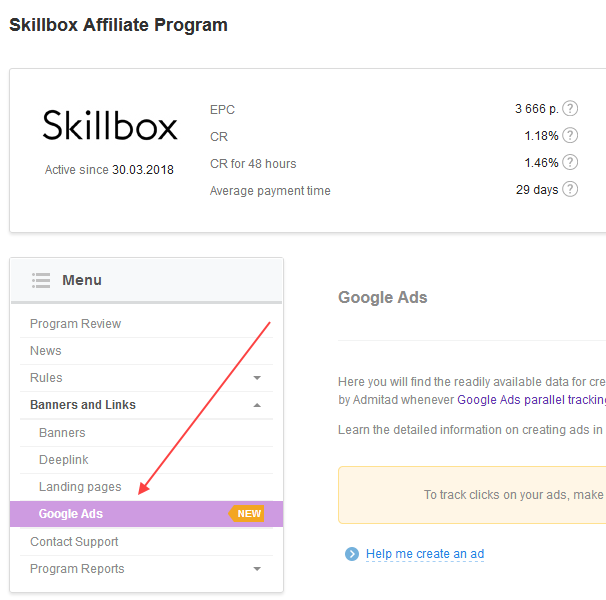This screenshot has height=600, width=606.
Task: Click the help icon next to EPC value
Action: 570,109
